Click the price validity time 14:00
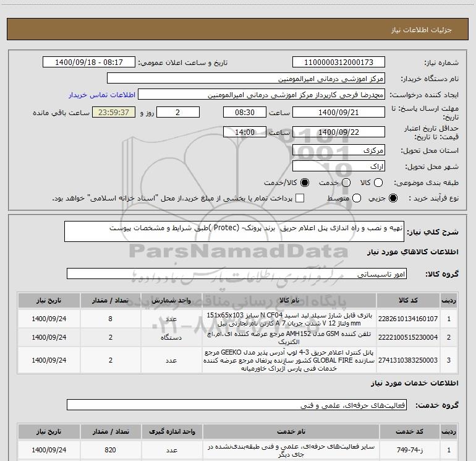The height and width of the screenshot is (461, 476). (245, 132)
